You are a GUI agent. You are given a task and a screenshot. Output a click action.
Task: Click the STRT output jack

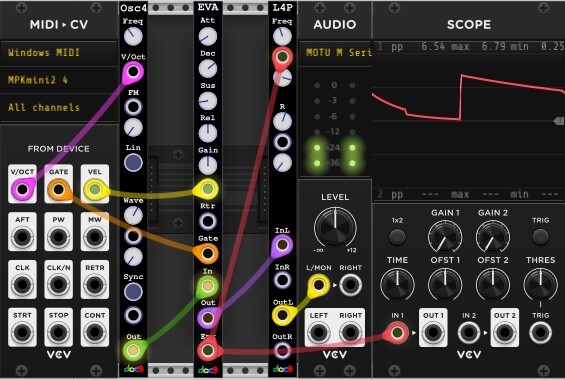pos(22,332)
